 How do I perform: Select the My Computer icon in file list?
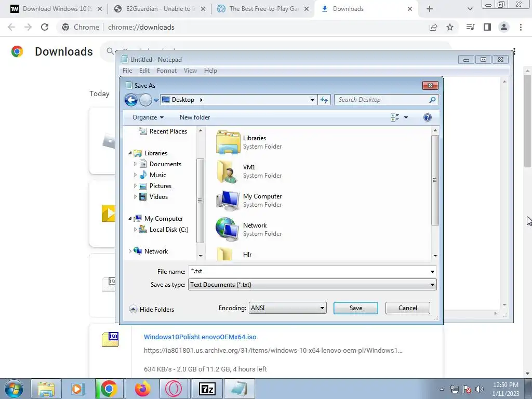click(228, 201)
